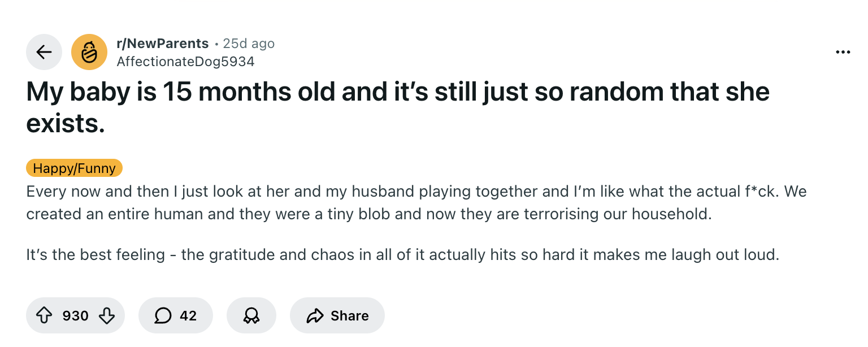Open the AffectionateDog5934 user profile
The width and height of the screenshot is (868, 347).
(185, 61)
